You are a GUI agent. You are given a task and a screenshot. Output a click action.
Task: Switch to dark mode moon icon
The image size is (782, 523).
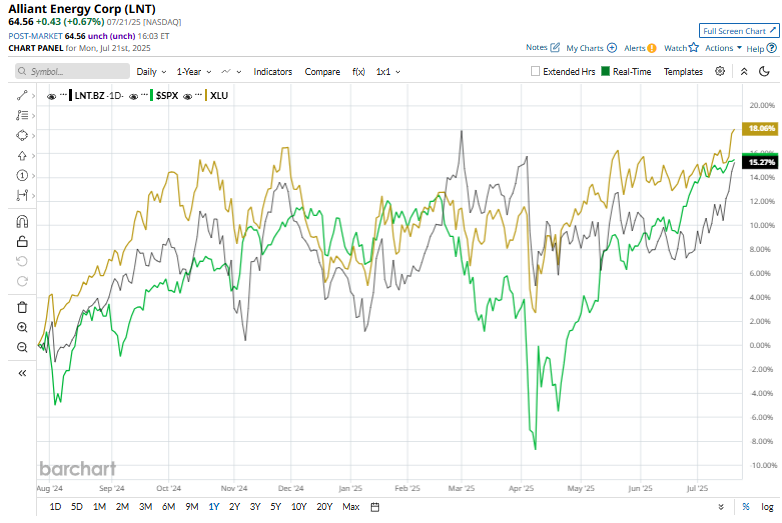(764, 71)
